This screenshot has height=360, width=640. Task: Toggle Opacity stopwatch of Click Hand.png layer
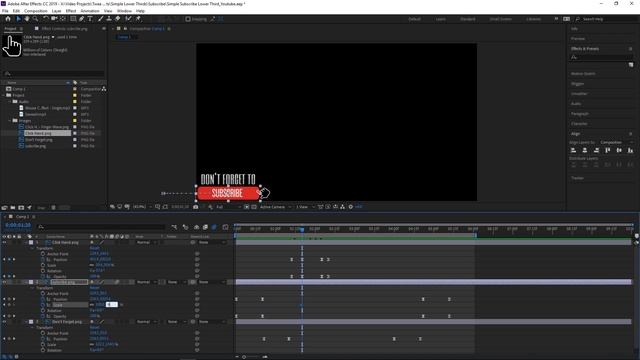(x=43, y=277)
